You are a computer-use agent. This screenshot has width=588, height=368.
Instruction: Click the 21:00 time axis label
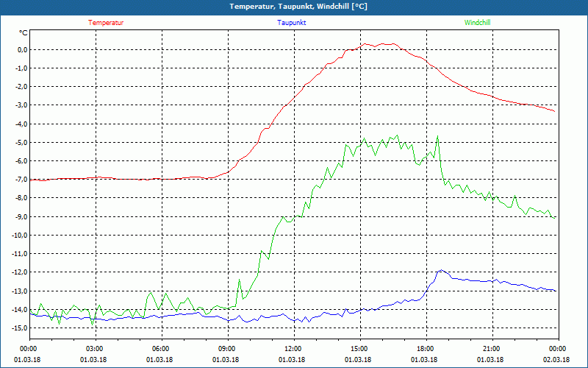[492, 349]
